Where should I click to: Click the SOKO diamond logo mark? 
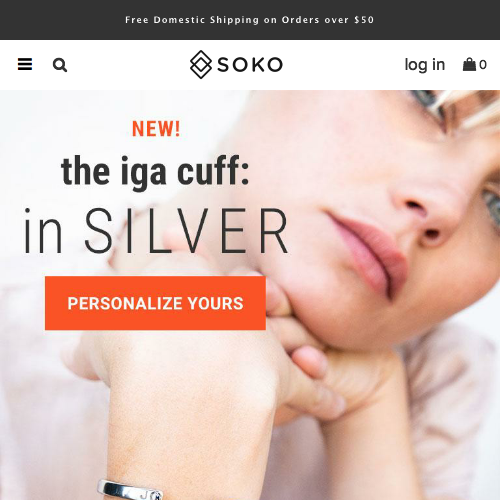point(201,65)
